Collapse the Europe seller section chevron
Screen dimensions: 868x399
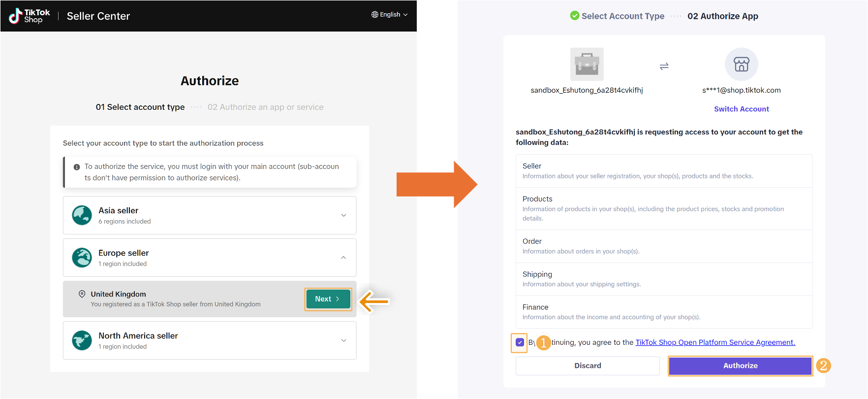(343, 258)
